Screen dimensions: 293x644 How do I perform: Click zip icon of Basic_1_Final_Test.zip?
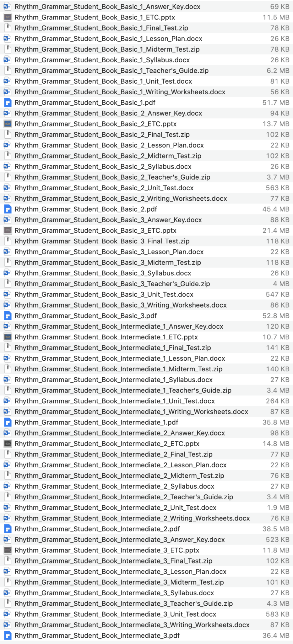(x=7, y=28)
